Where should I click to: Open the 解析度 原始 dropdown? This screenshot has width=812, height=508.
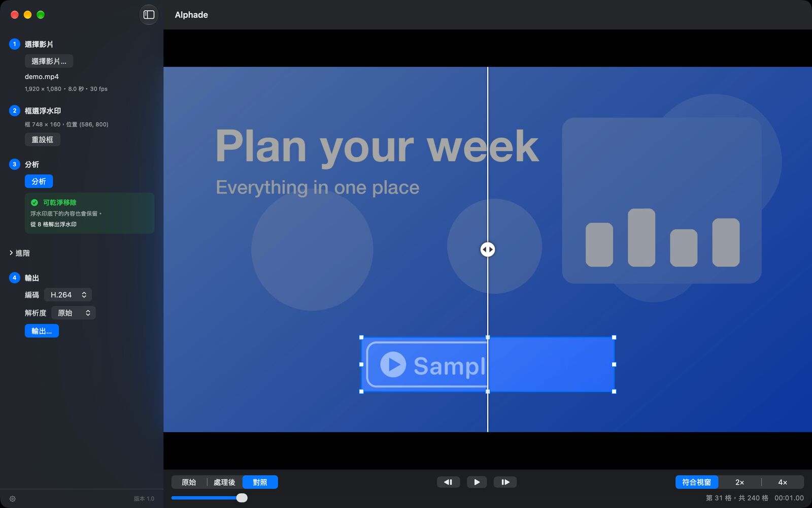click(74, 313)
